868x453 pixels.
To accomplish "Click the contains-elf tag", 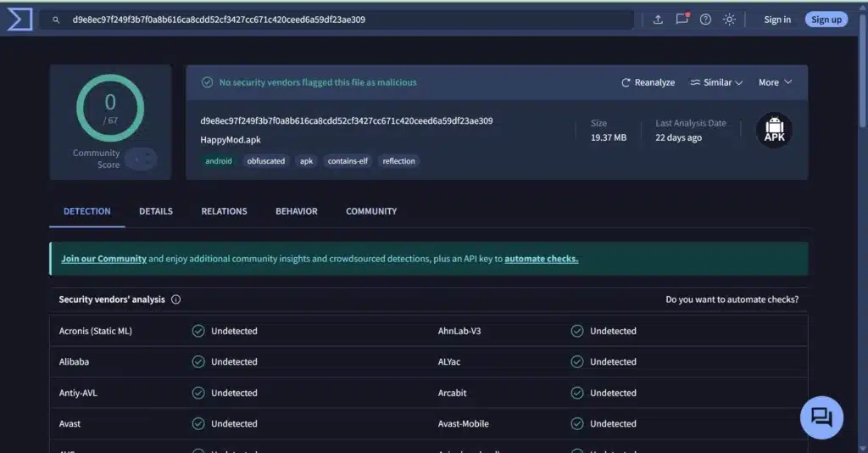I will 348,161.
